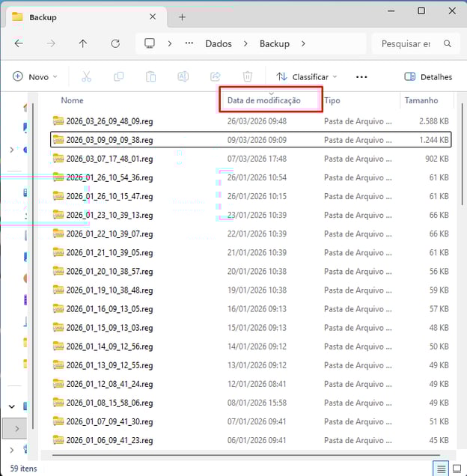Expand the Classificar sort menu

[x=307, y=76]
